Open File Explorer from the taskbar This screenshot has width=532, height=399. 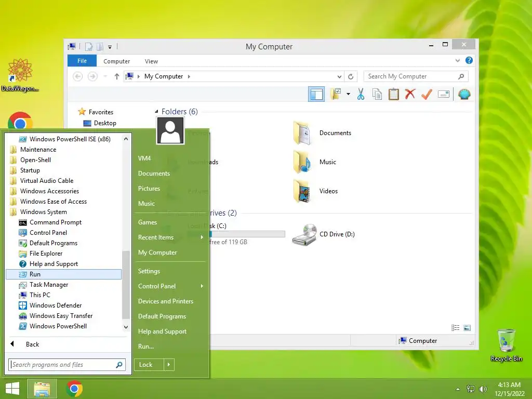(42, 389)
